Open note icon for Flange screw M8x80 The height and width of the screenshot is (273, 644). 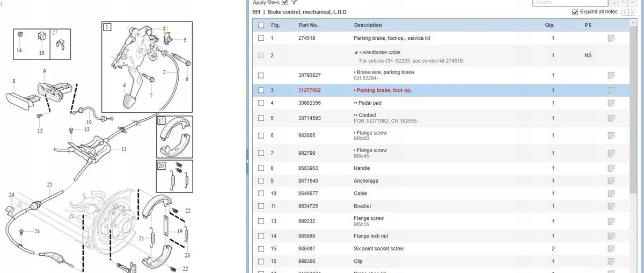pyautogui.click(x=611, y=135)
